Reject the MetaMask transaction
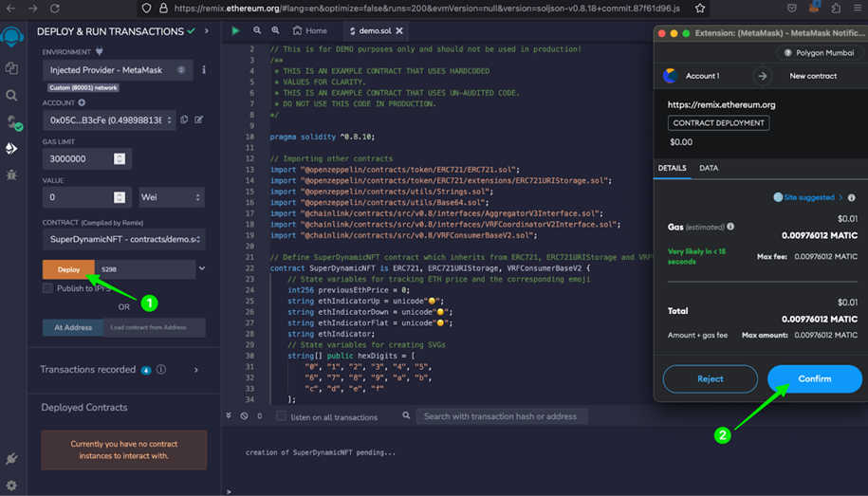868x496 pixels. 711,378
